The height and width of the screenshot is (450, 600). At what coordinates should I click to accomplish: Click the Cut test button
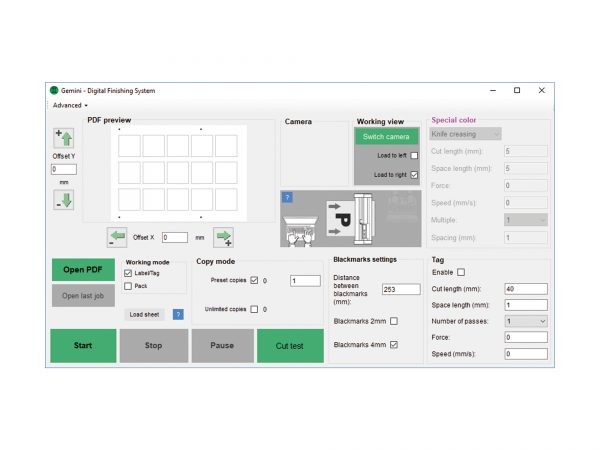click(288, 345)
